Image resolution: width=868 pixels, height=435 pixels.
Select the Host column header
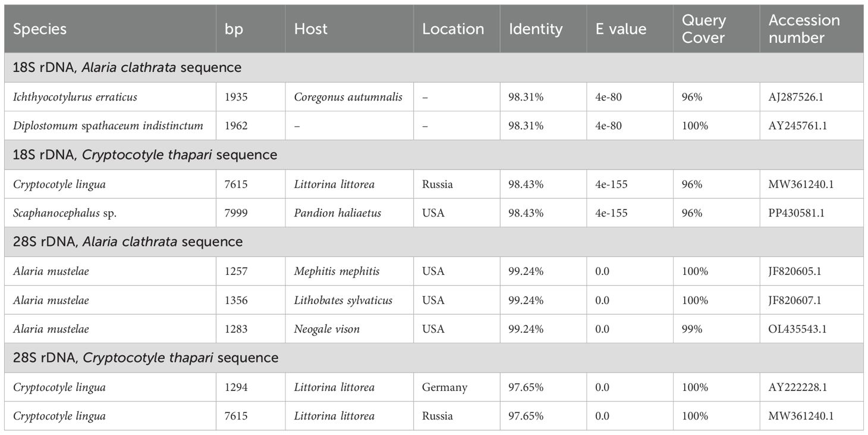point(310,29)
